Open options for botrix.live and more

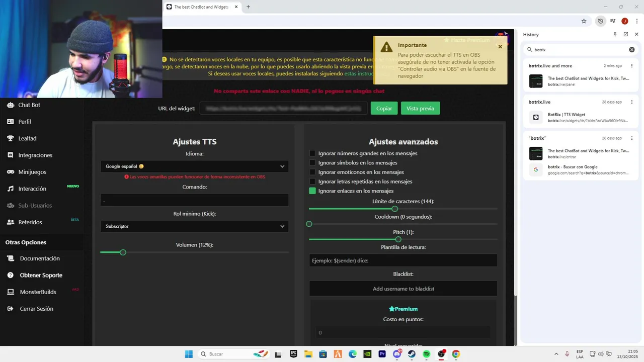click(x=632, y=66)
